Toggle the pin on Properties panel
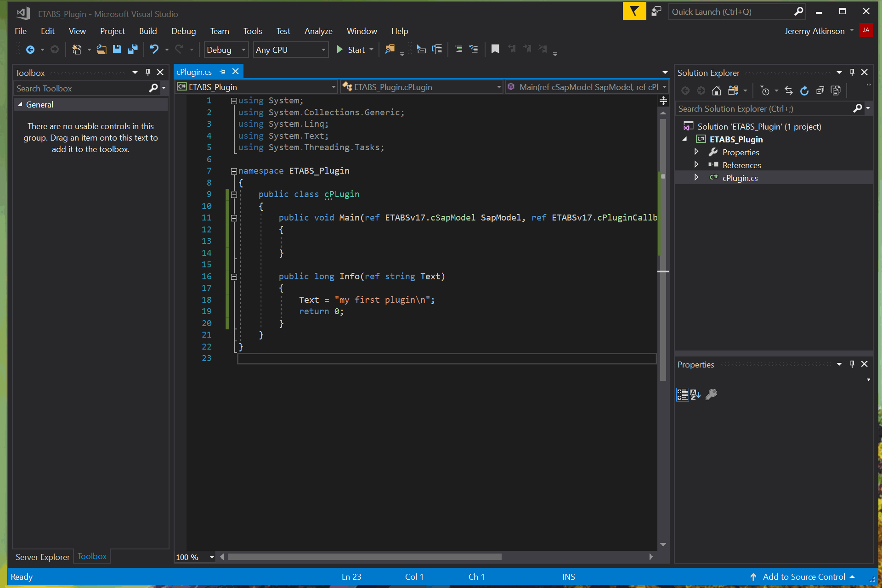Screen dimensions: 882x588 852,364
